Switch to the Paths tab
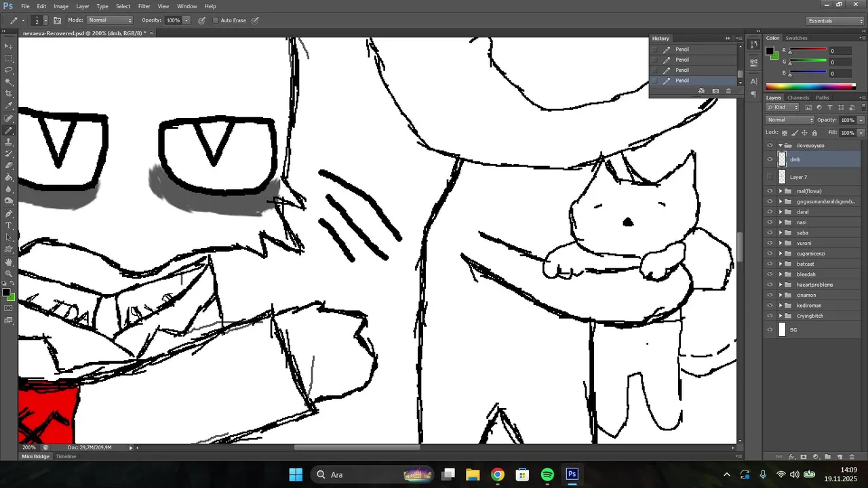868x488 pixels. [x=823, y=98]
